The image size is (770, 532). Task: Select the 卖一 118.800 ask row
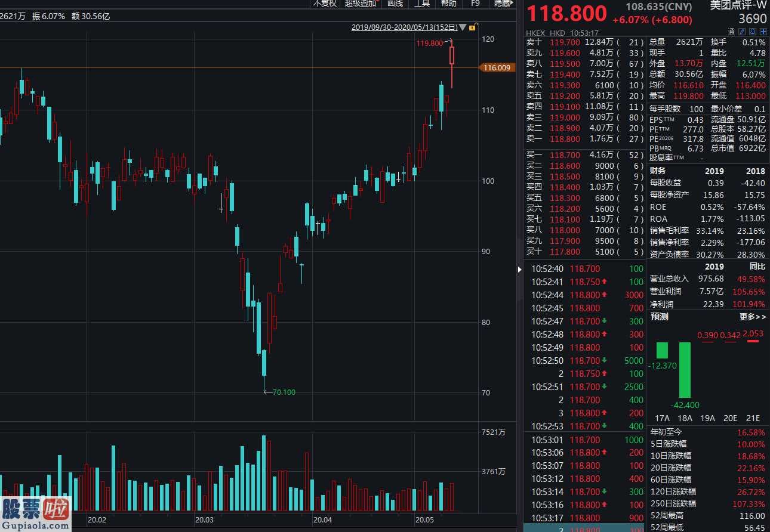coord(585,139)
